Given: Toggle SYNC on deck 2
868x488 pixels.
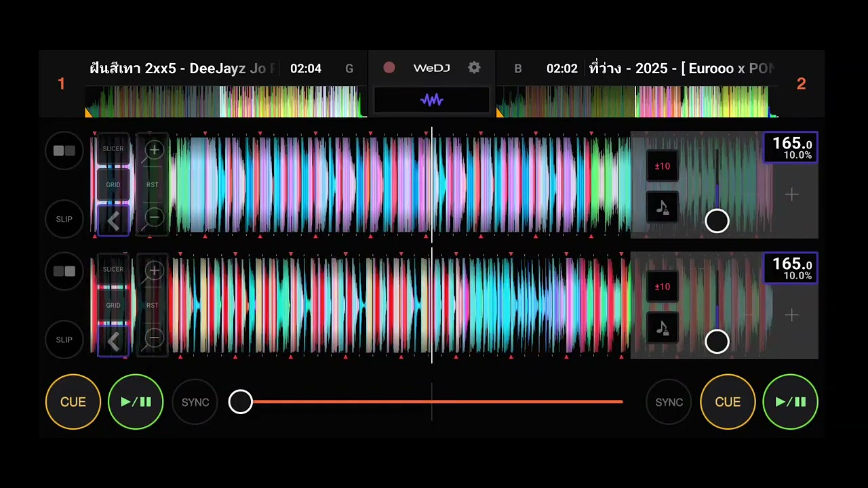Looking at the screenshot, I should pos(669,402).
